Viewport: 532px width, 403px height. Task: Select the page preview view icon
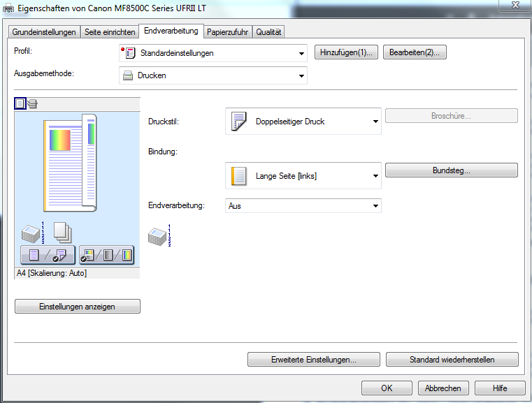pos(20,103)
